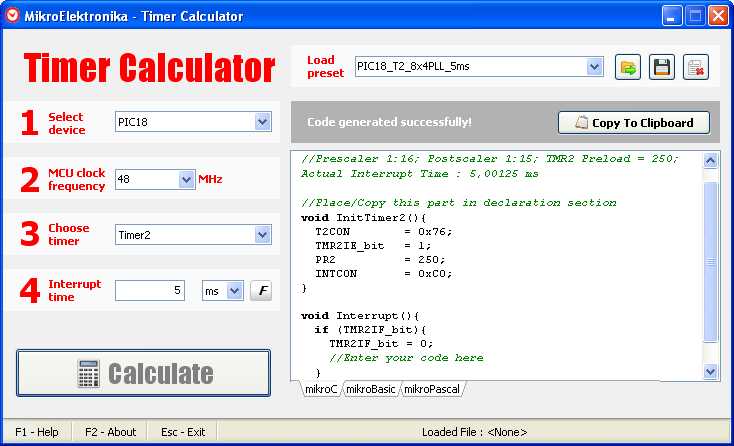
Task: Click the TMR2IE_bit = 1 line
Action: tap(373, 246)
